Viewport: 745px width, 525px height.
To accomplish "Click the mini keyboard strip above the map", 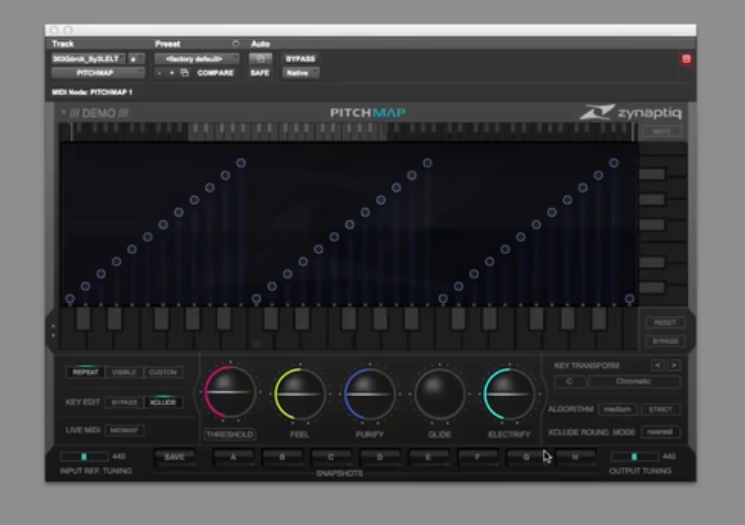I will 351,132.
